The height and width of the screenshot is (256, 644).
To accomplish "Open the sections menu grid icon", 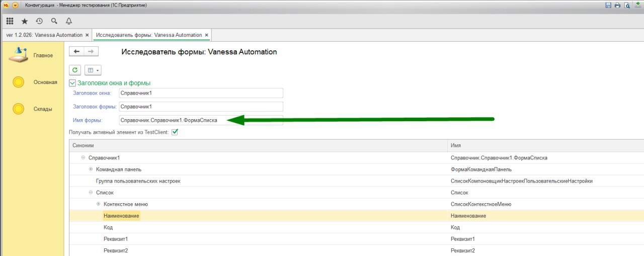I will coord(10,21).
